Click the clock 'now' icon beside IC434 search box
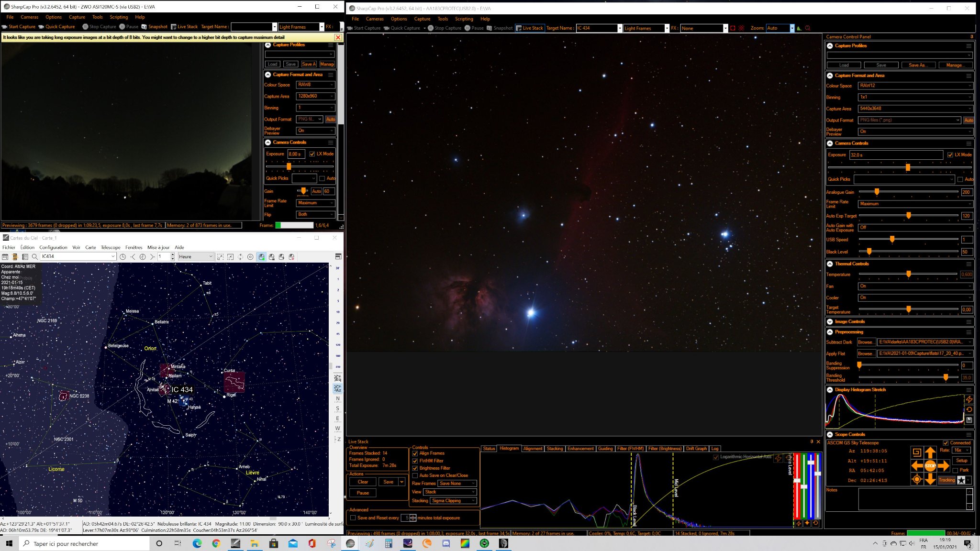Viewport: 980px width, 551px height. pos(123,257)
